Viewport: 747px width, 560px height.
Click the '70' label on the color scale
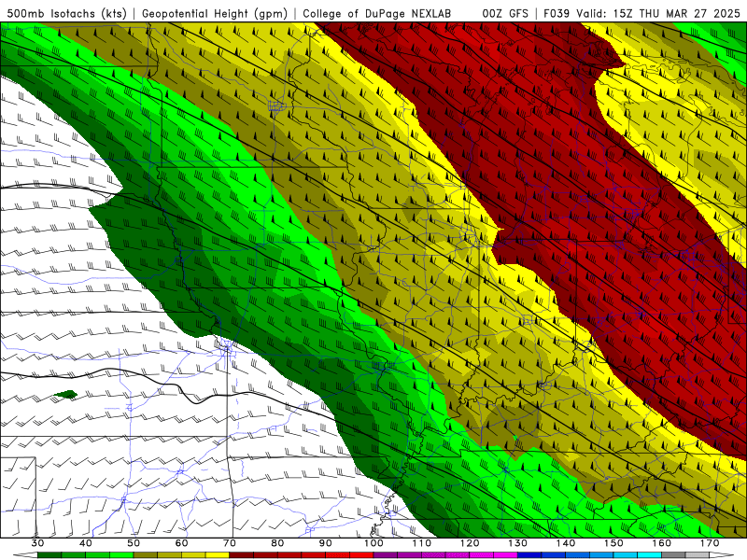click(x=230, y=543)
